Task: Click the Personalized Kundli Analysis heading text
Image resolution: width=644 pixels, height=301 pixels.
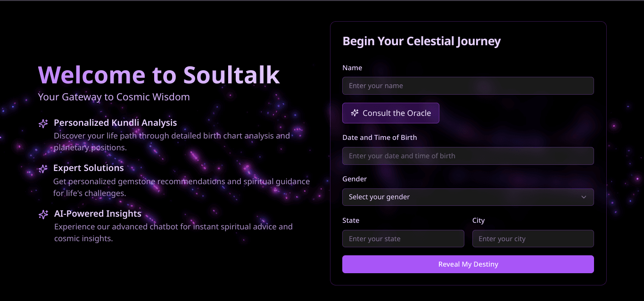Action: pos(116,122)
